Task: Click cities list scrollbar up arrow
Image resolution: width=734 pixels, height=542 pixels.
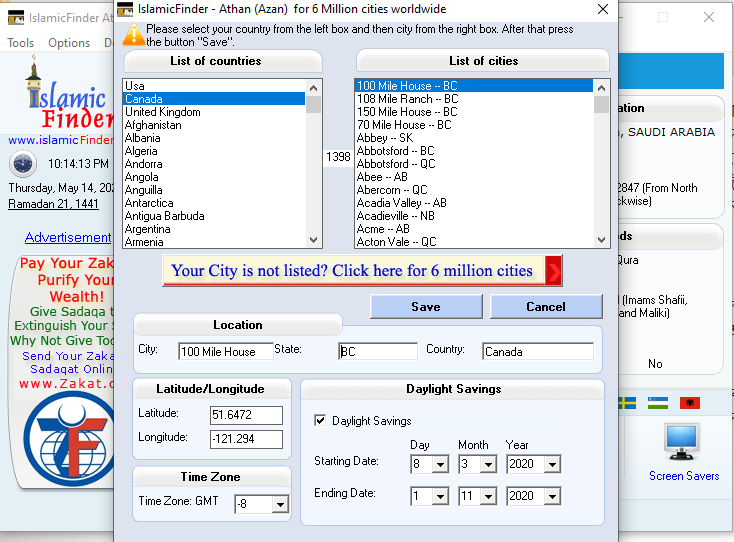Action: 602,88
